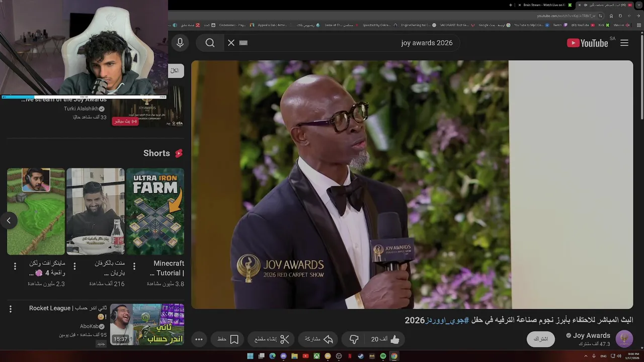Share the video using مشاركة button
The height and width of the screenshot is (362, 644).
[x=319, y=339]
